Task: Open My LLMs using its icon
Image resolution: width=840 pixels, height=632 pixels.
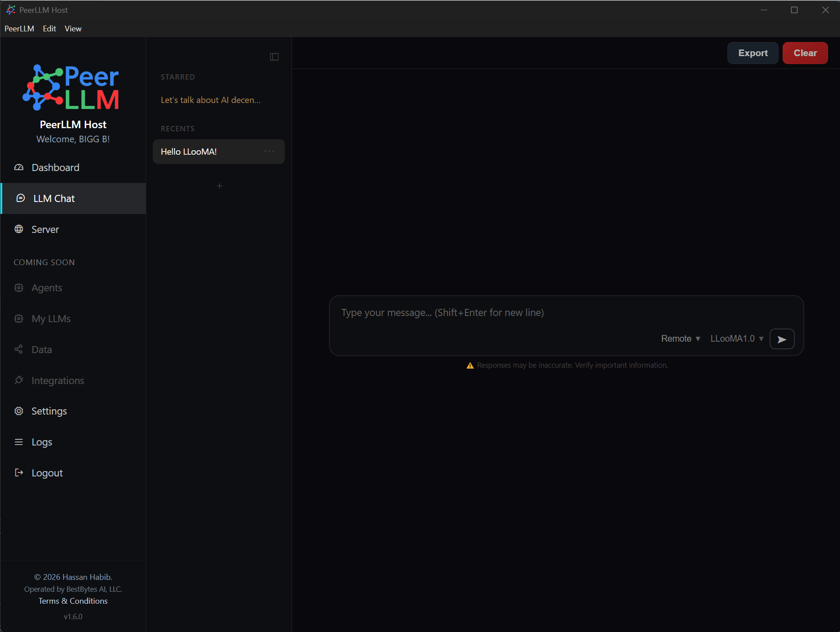Action: 19,319
